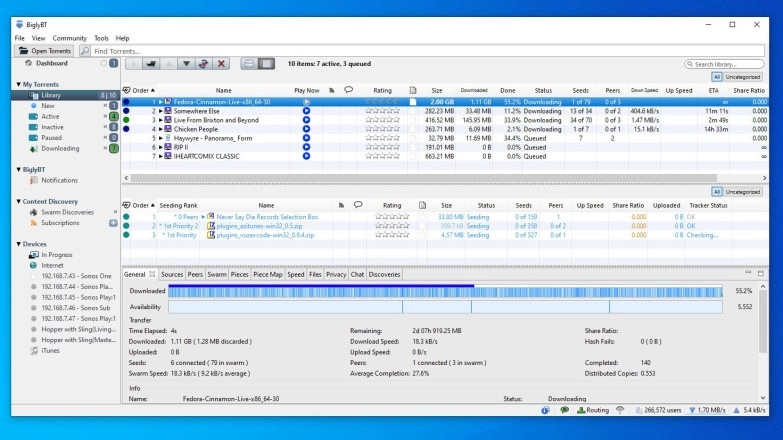Set star rating for Somewhere Else

[383, 111]
